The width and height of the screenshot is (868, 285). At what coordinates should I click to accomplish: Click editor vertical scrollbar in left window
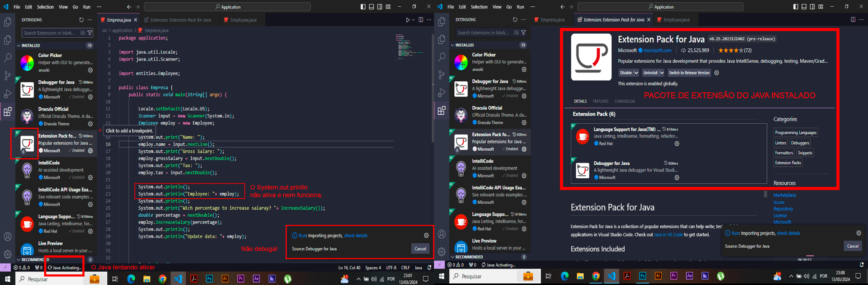coord(432,89)
